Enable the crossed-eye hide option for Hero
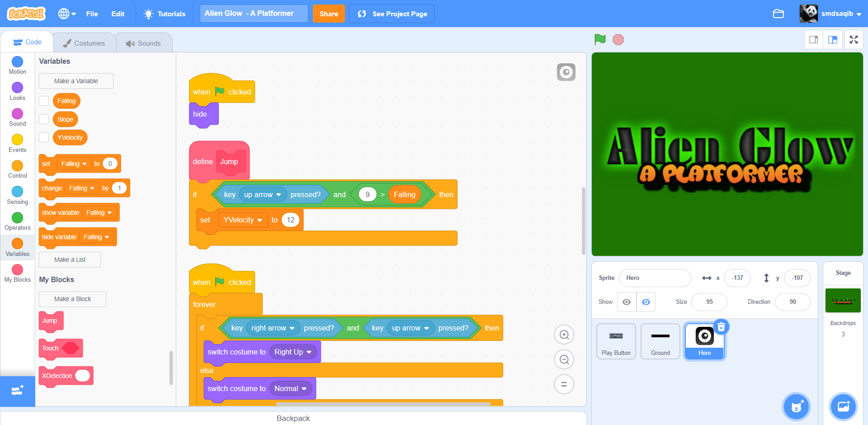Image resolution: width=868 pixels, height=425 pixels. (x=646, y=302)
